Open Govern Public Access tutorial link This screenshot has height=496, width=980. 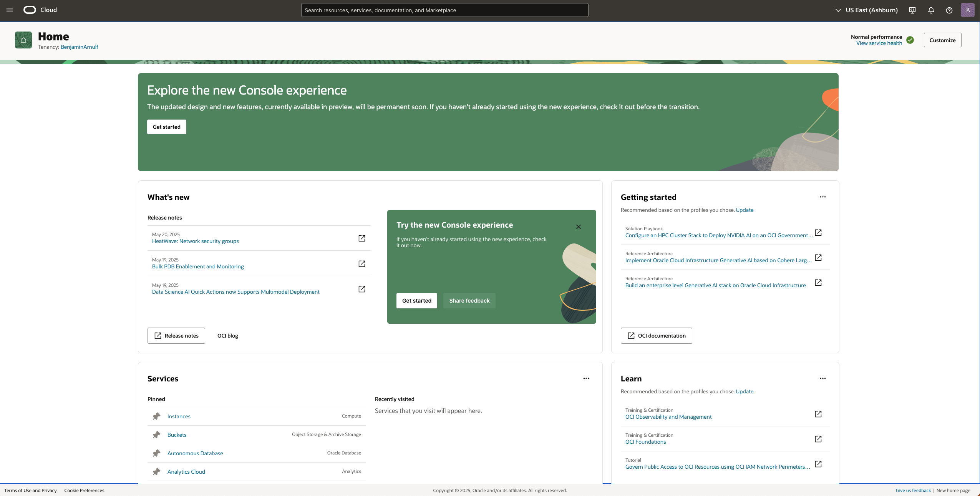[718, 467]
